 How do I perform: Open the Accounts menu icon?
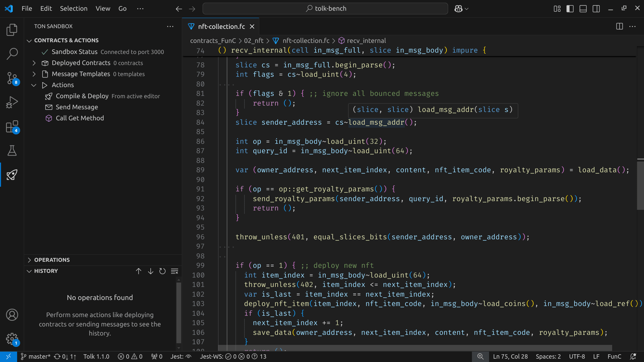coord(12,315)
